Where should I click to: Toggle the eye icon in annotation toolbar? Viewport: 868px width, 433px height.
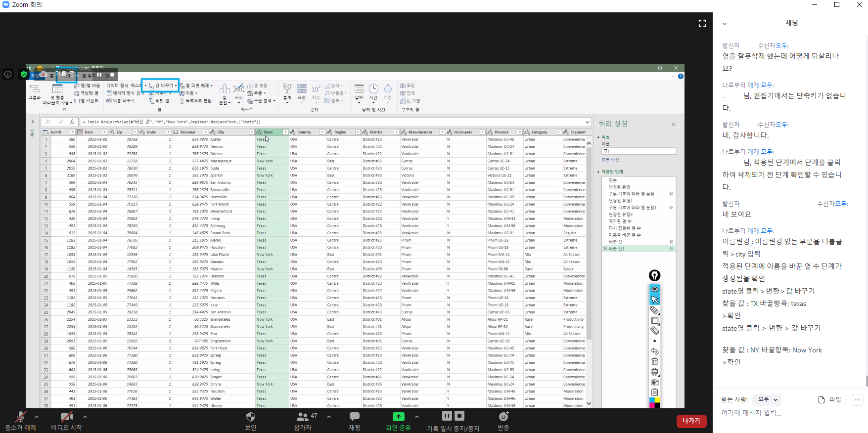click(654, 289)
